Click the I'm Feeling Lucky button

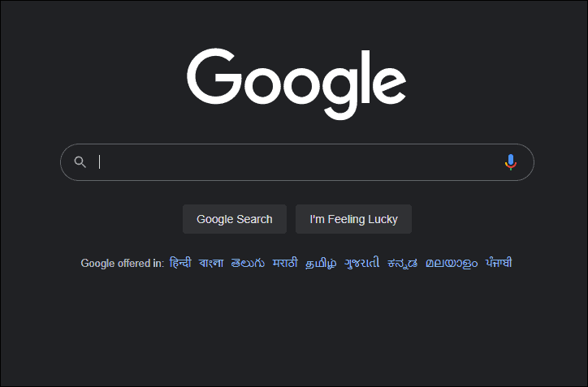[x=353, y=219]
